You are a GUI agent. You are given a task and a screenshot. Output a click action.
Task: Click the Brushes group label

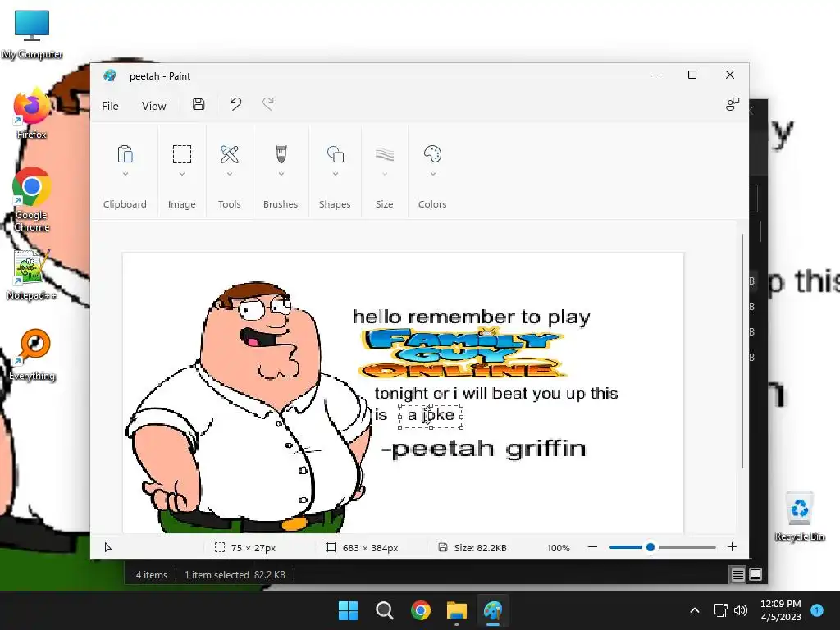[x=281, y=204]
